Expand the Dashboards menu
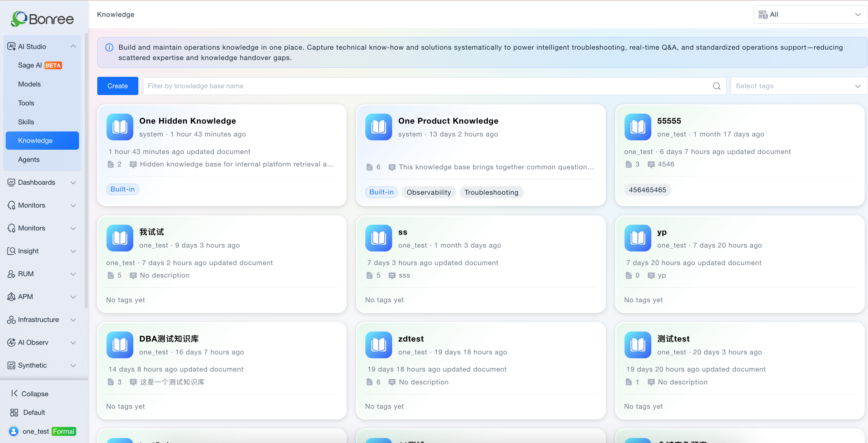This screenshot has height=443, width=868. 42,183
